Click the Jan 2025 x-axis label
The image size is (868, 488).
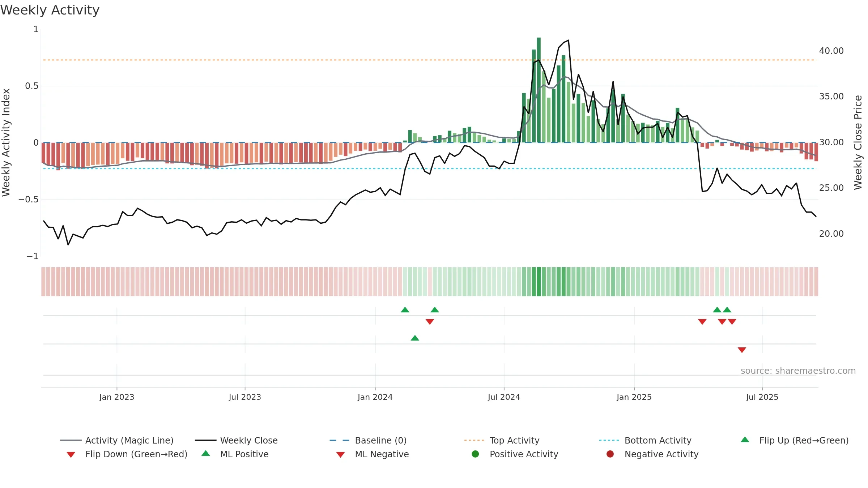coord(634,397)
